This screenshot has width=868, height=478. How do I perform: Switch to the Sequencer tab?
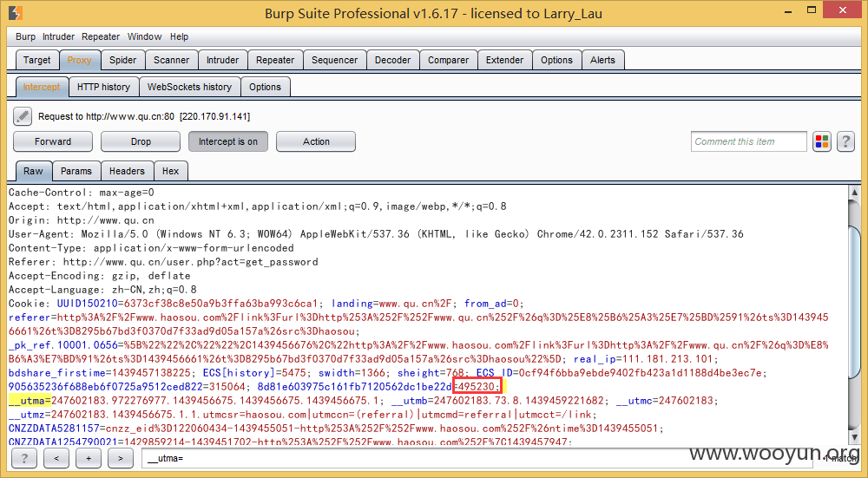click(335, 60)
